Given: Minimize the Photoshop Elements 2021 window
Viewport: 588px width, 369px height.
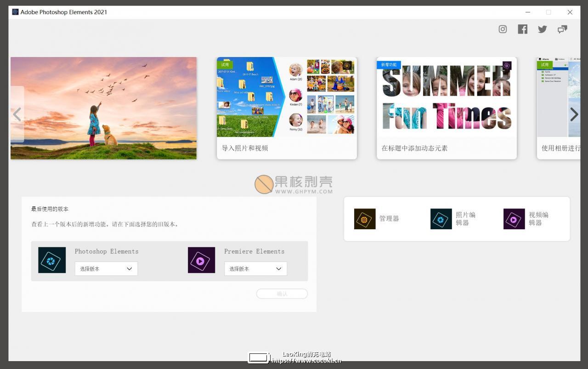Looking at the screenshot, I should 528,12.
